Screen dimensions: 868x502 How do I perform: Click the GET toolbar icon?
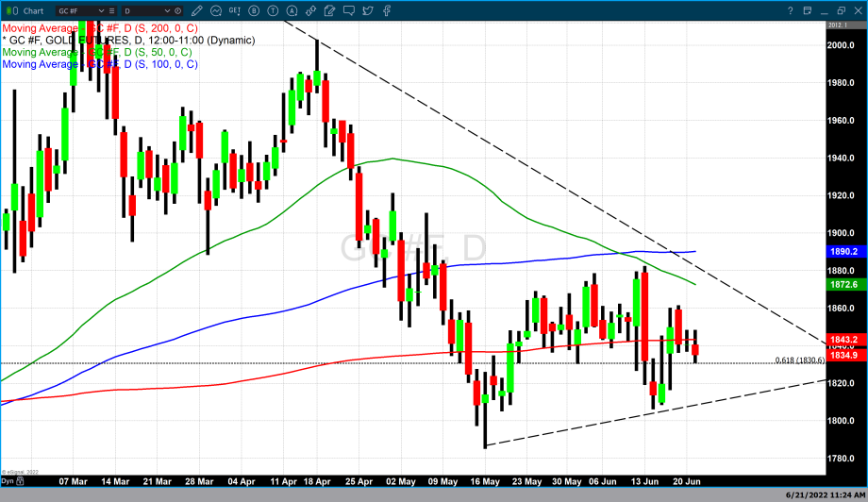tap(235, 10)
